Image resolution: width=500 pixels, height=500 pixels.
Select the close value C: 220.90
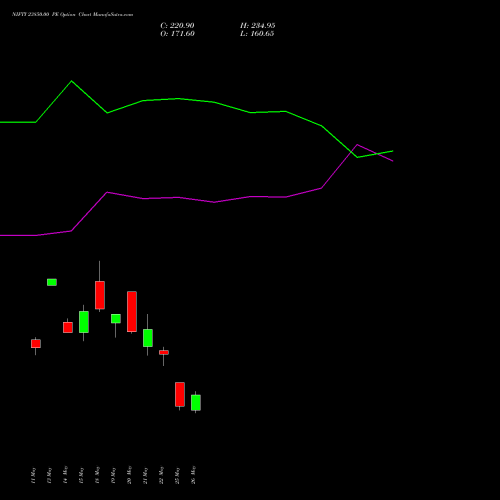[177, 26]
